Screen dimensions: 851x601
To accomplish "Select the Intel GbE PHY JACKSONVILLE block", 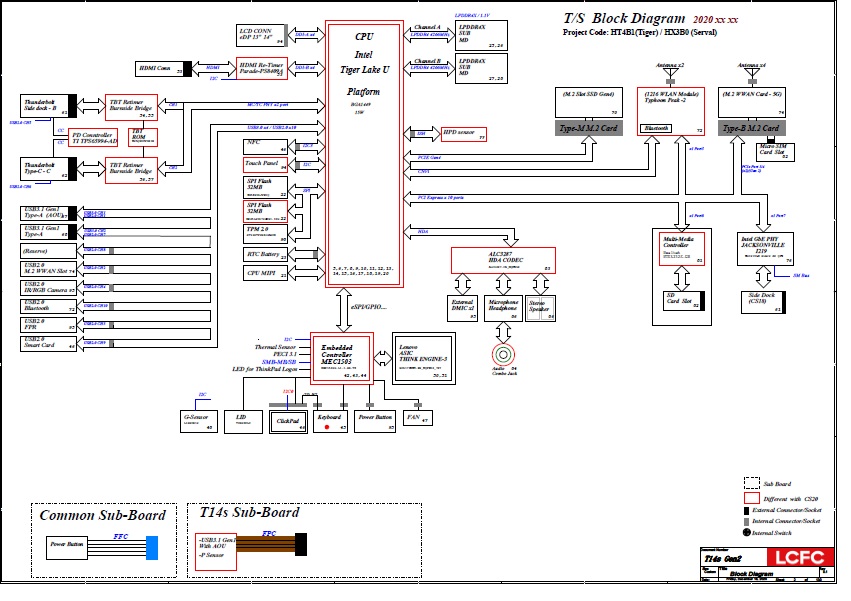I will 765,249.
